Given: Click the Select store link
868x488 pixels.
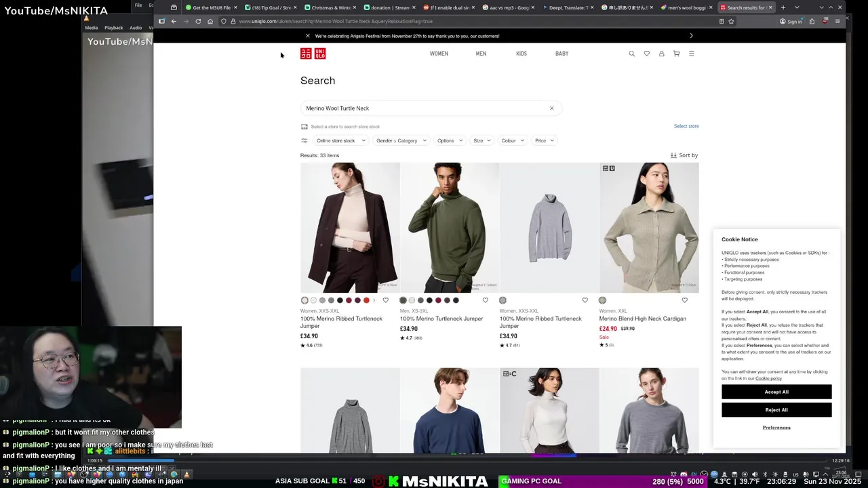Looking at the screenshot, I should (x=686, y=126).
